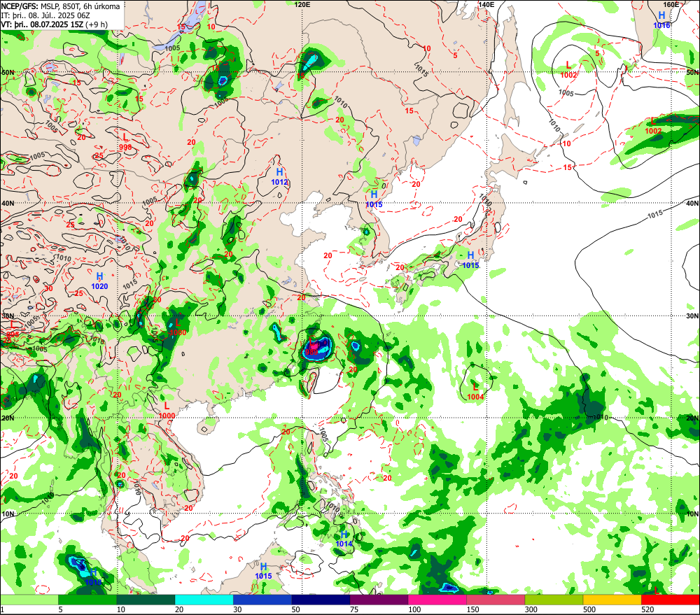Click the 'VT: þri.. 08.07.2025 15Z (+9 h)' line

pos(54,24)
